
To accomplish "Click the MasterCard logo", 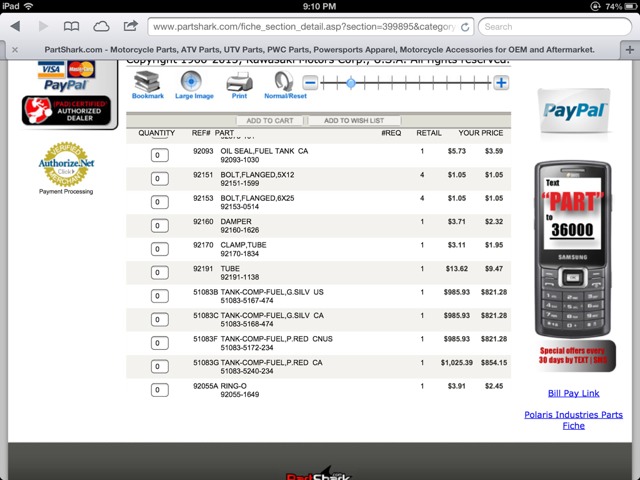I will point(81,69).
